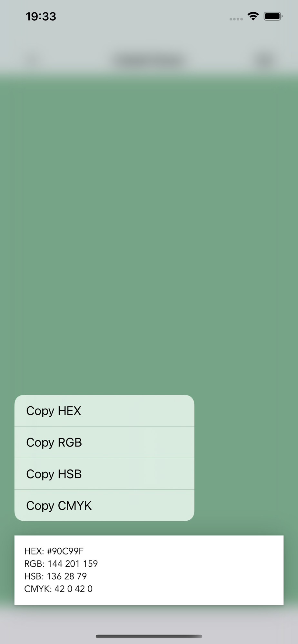298x644 pixels.
Task: Tap the cellular signal dots indicator
Action: (236, 19)
